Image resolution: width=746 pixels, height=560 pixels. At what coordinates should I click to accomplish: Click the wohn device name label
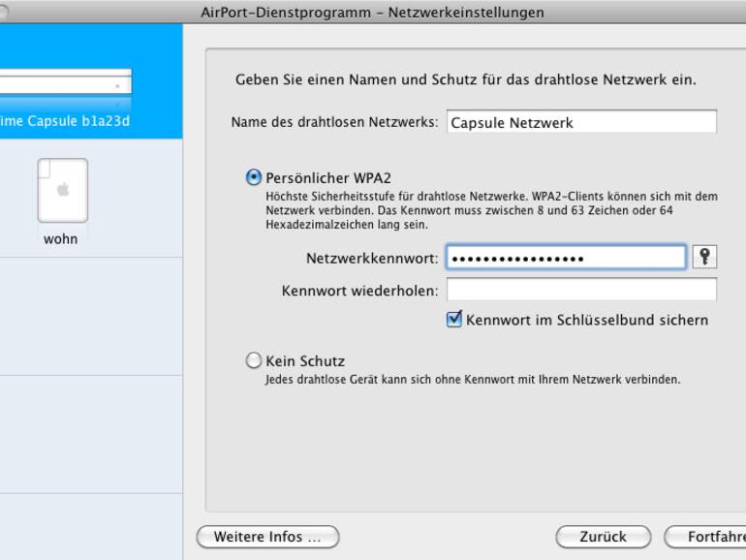pyautogui.click(x=61, y=239)
